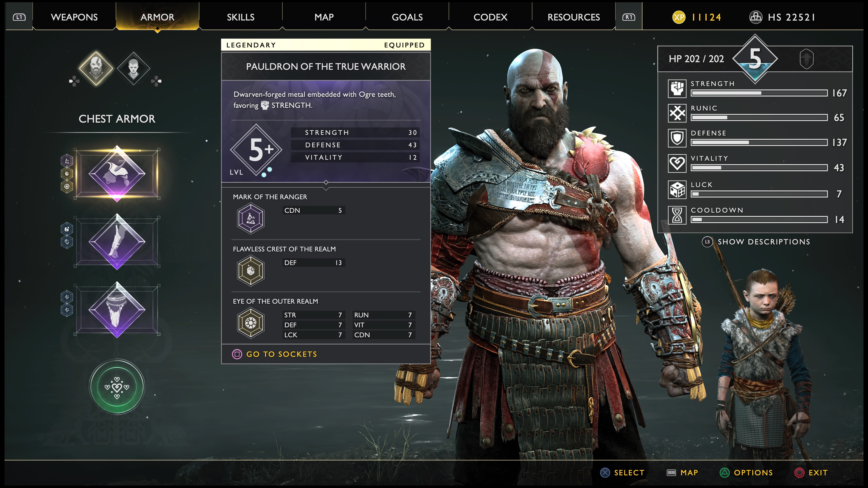Image resolution: width=868 pixels, height=488 pixels.
Task: Click the Luck dice stat icon
Action: (677, 190)
